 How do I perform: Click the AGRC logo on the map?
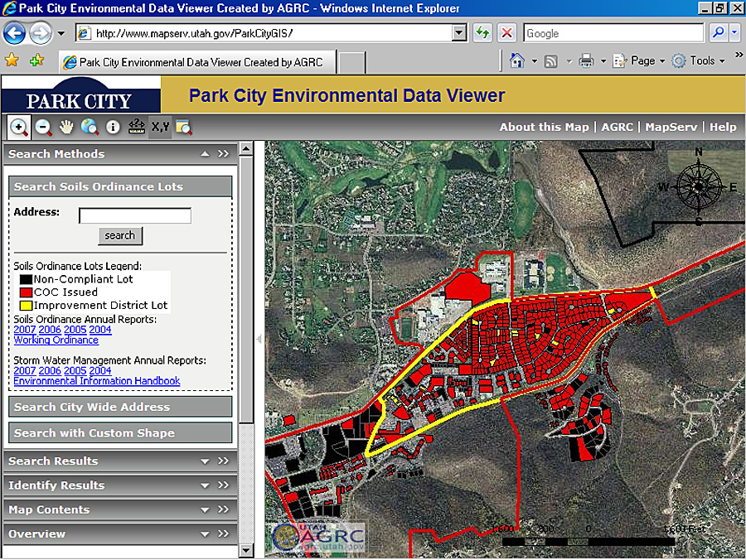(319, 537)
